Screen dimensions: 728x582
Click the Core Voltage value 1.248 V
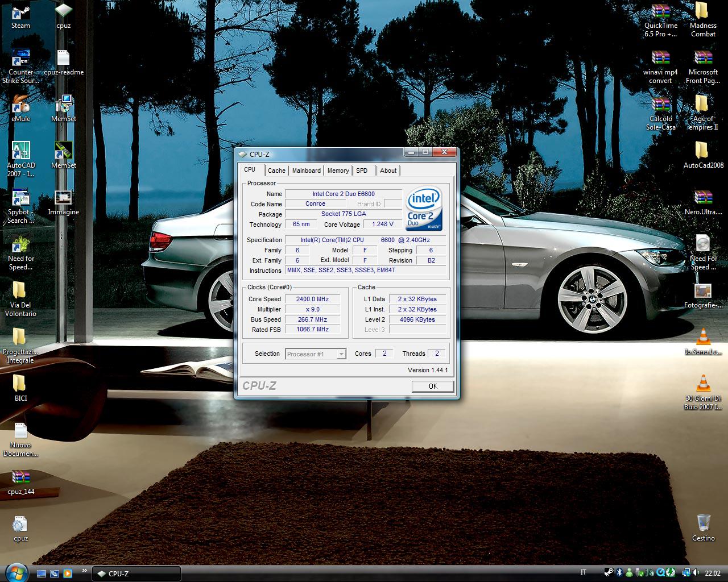coord(383,224)
